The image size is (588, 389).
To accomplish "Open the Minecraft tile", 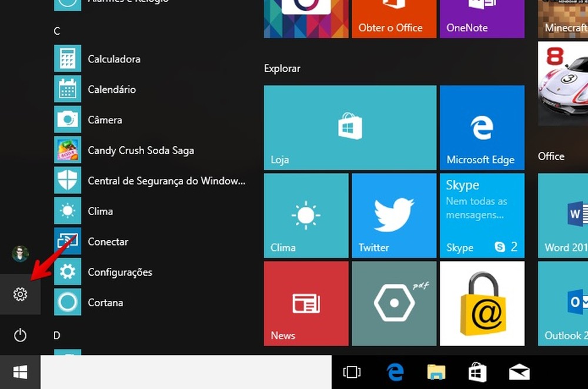I will tap(563, 19).
